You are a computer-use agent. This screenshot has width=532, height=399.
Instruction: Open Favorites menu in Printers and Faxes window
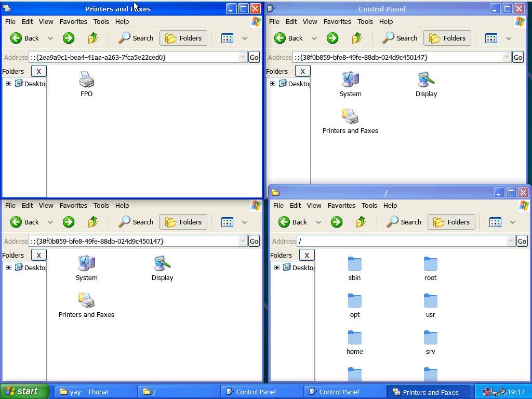73,22
